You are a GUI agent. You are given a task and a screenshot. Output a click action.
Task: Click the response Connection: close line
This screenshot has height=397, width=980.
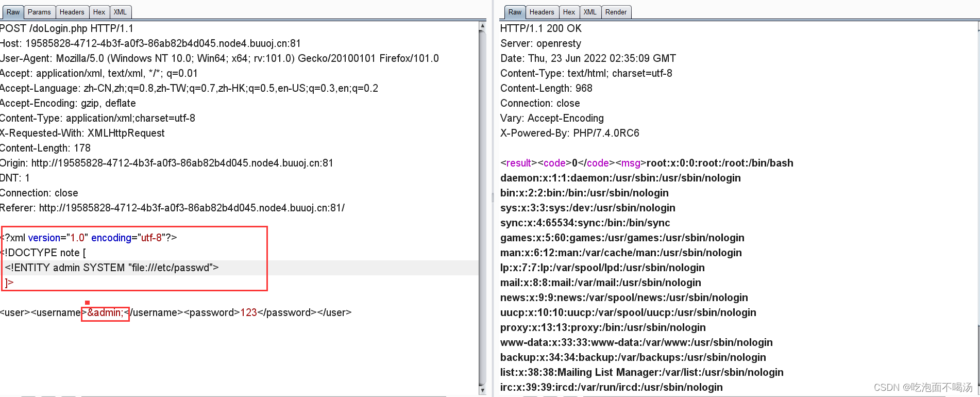coord(540,103)
